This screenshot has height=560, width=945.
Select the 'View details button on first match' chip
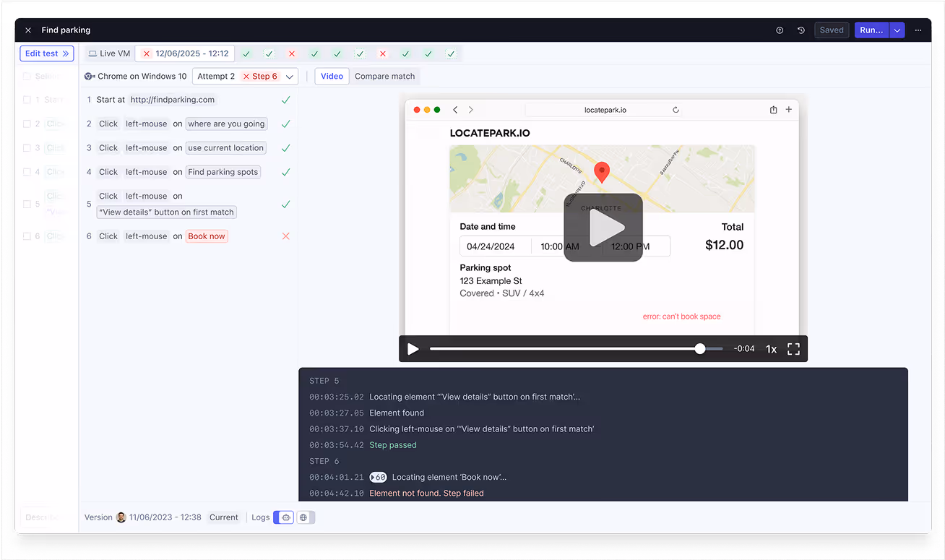tap(167, 212)
